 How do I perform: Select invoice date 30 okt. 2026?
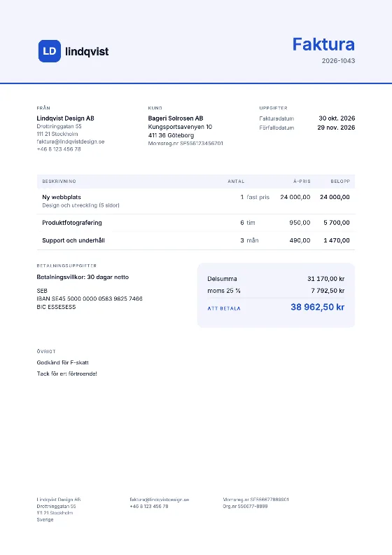pos(337,118)
